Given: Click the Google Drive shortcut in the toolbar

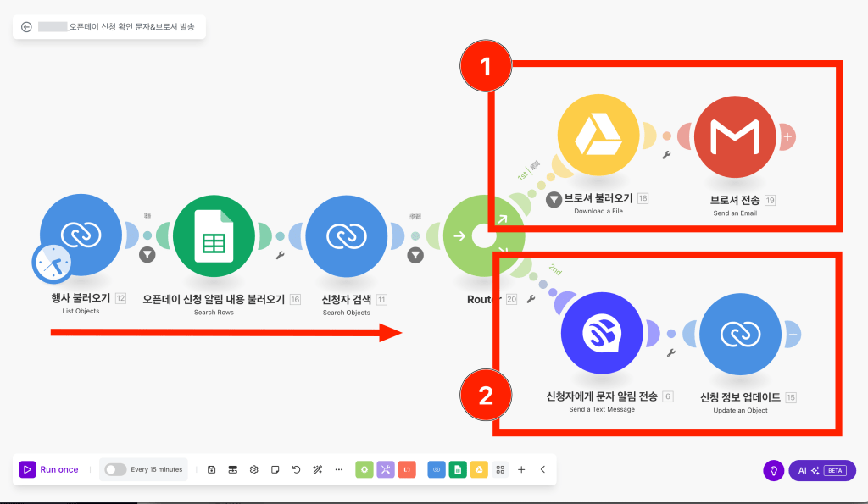Looking at the screenshot, I should point(479,469).
